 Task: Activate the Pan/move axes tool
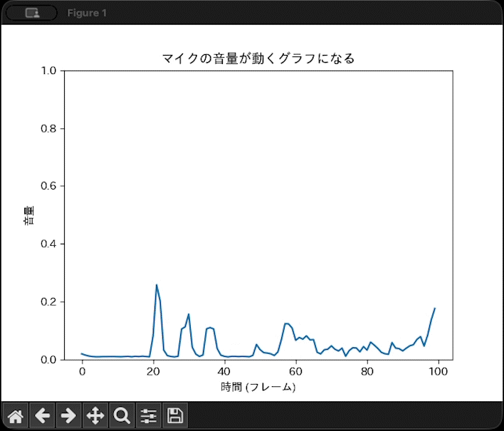[95, 415]
